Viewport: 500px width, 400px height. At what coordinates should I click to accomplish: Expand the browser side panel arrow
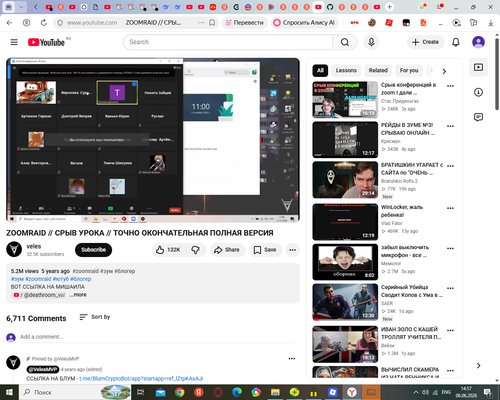pos(478,366)
